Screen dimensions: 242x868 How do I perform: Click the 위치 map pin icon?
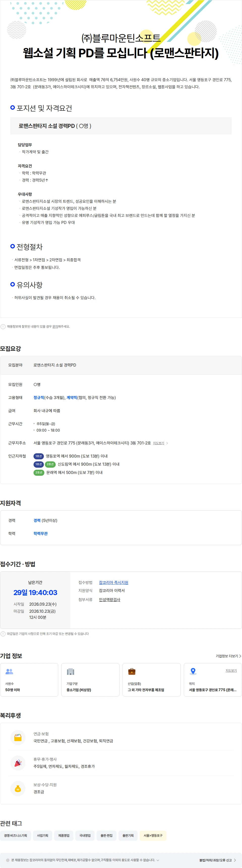tap(193, 671)
